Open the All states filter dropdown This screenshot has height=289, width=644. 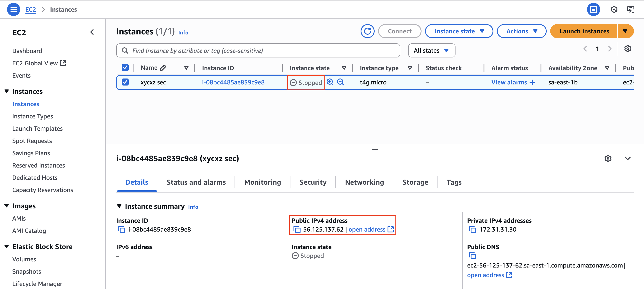click(x=432, y=50)
